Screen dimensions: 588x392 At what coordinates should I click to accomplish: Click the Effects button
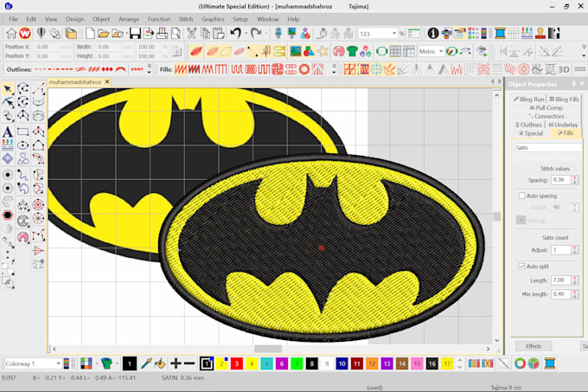click(x=534, y=346)
